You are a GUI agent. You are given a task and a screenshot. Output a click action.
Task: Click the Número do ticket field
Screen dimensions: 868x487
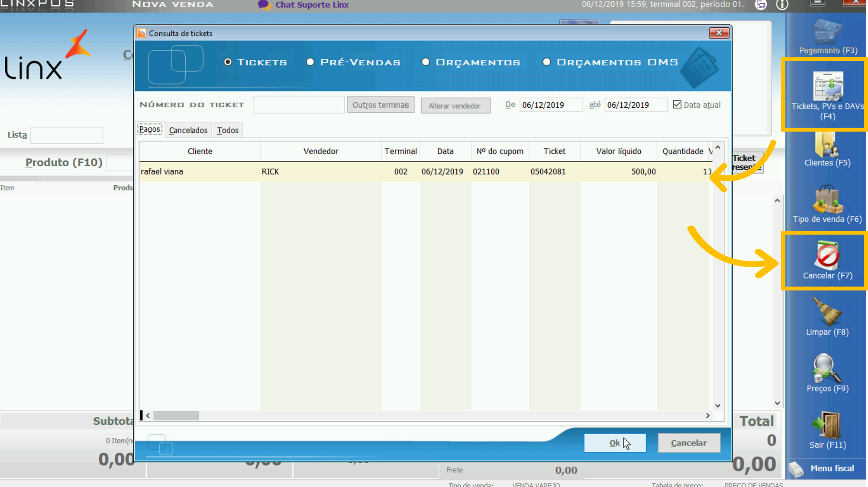(299, 105)
